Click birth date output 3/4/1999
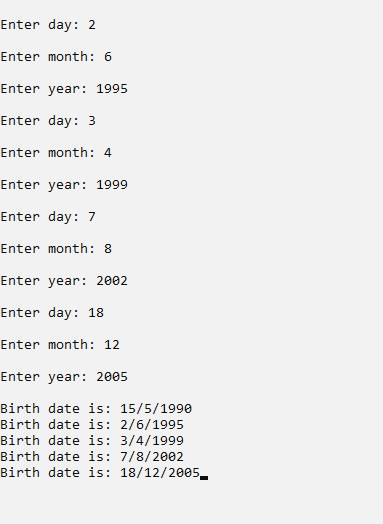Screen dimensions: 383x524 point(152,441)
